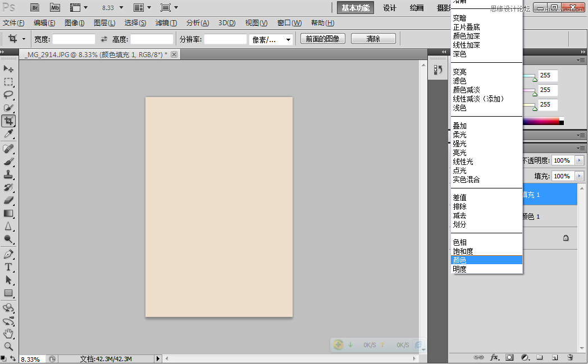Toggle the layer lock icon
The height and width of the screenshot is (364, 588).
(566, 238)
